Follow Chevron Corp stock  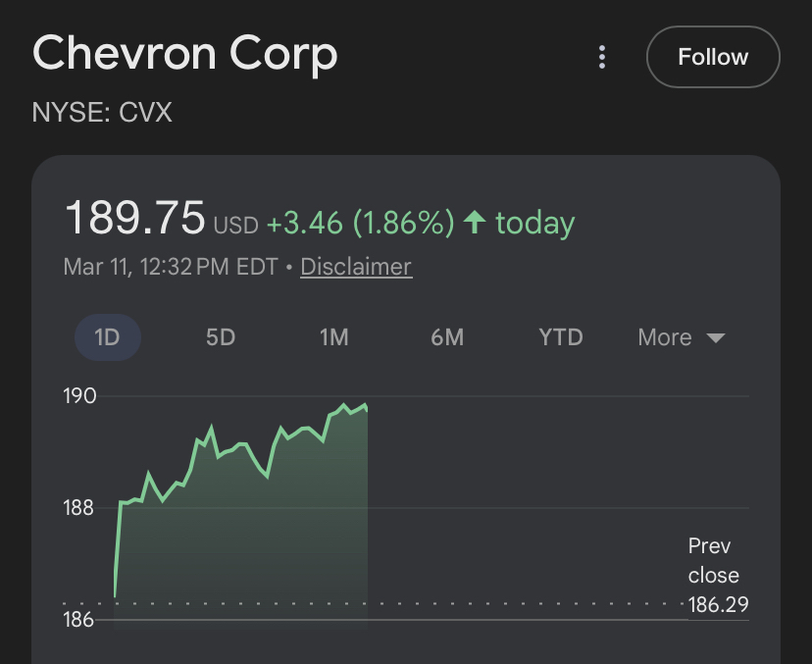(713, 57)
